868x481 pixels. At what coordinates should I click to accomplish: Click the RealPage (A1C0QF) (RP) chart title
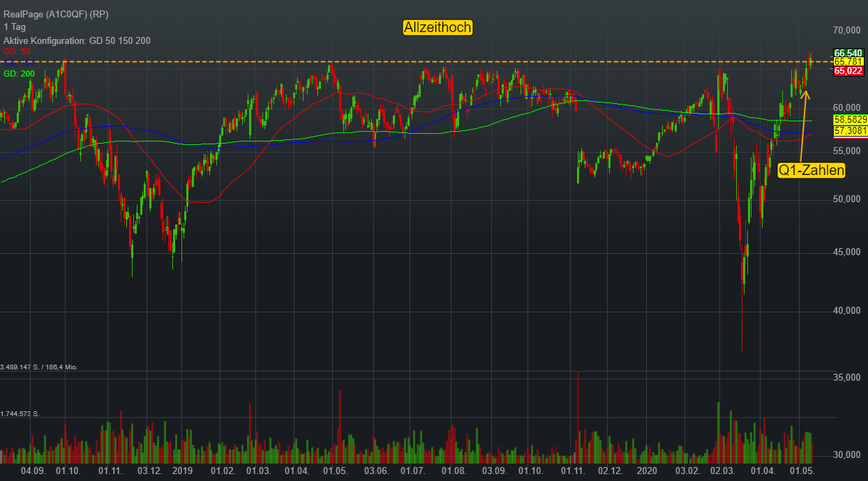(55, 15)
